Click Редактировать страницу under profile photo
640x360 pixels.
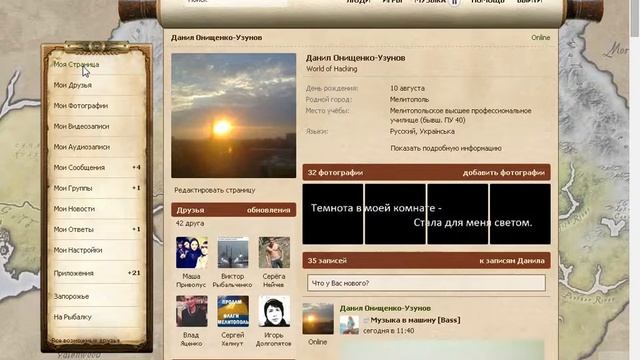click(x=215, y=190)
